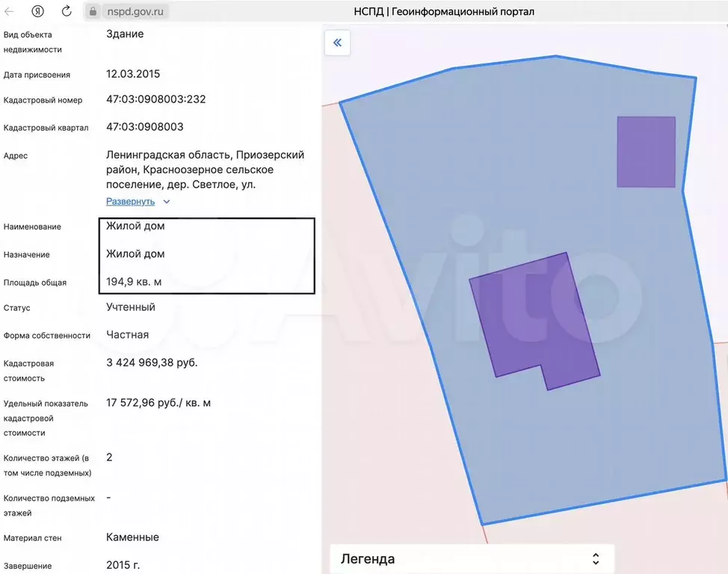This screenshot has width=728, height=574.
Task: Click the browser back arrow
Action: click(9, 12)
